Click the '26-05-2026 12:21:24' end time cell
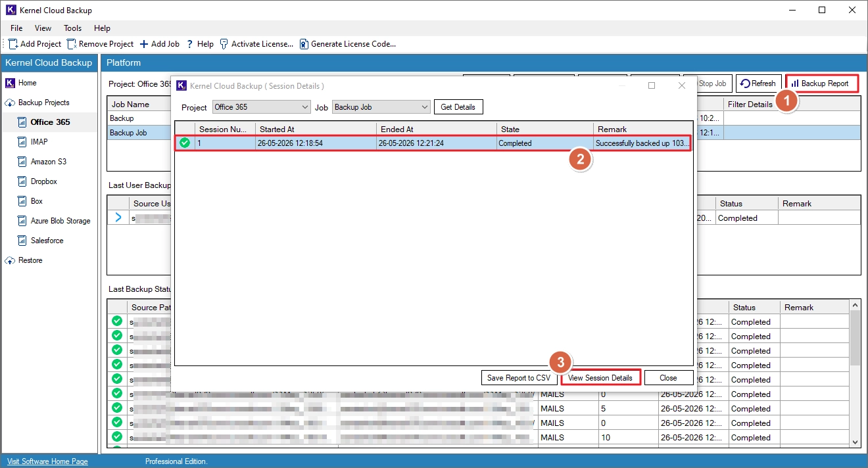This screenshot has width=868, height=468. [x=437, y=143]
